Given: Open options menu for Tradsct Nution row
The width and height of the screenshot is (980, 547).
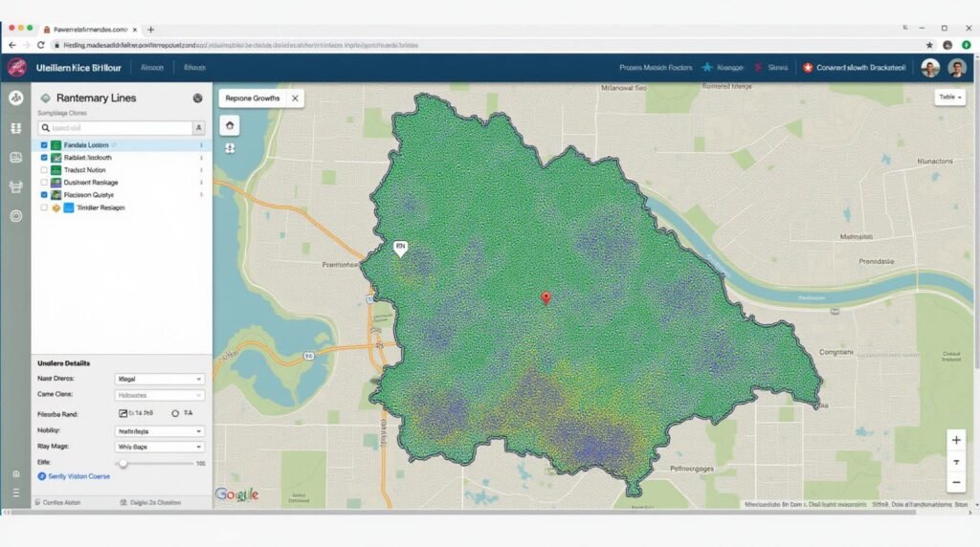Looking at the screenshot, I should [201, 170].
